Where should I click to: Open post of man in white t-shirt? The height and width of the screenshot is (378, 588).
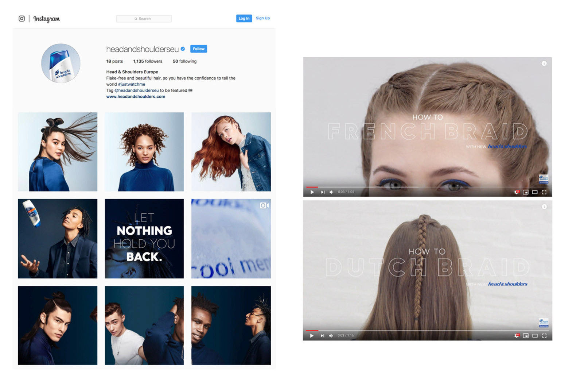(x=144, y=325)
